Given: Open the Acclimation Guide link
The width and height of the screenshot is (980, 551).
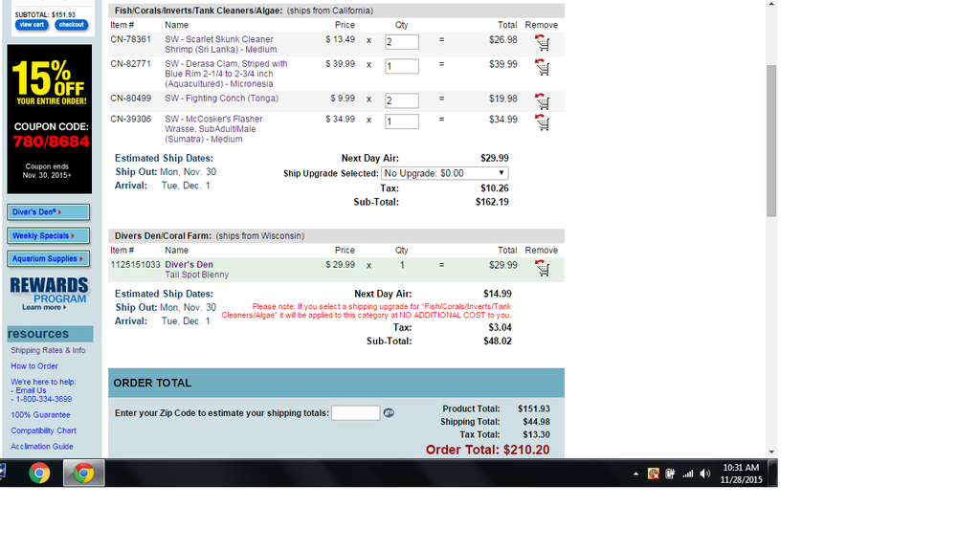Looking at the screenshot, I should (x=42, y=446).
